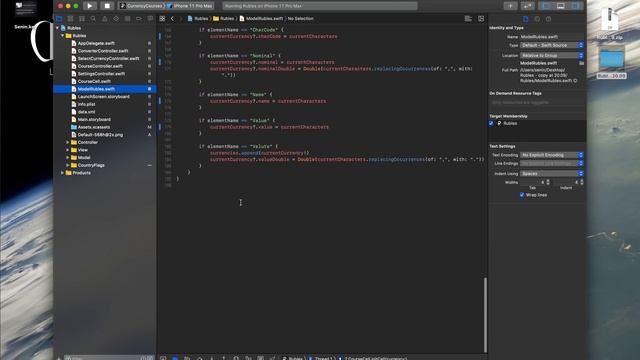This screenshot has height=360, width=640.
Task: Open the Symbol navigator icon
Action: (82, 18)
